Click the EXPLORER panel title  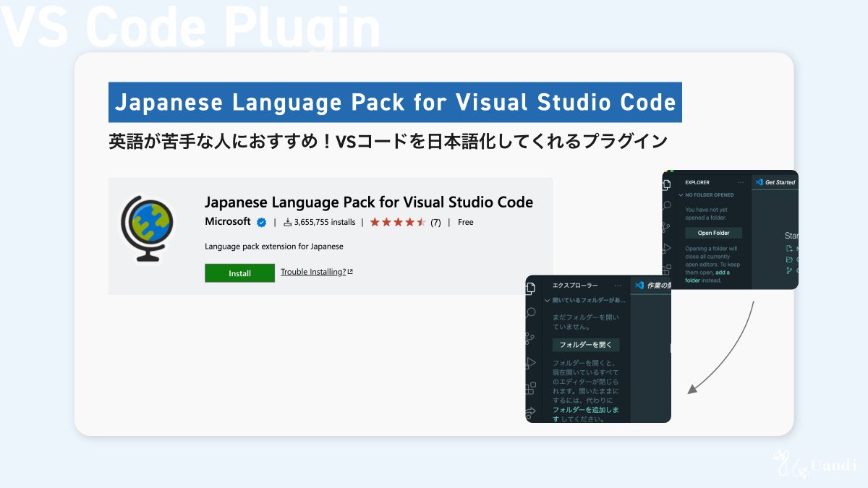point(697,182)
